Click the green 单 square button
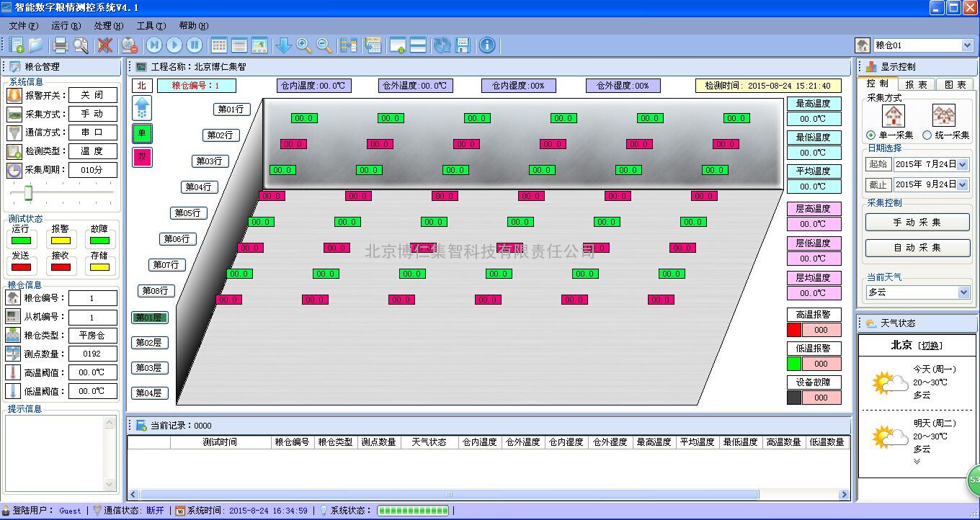Viewport: 980px width, 520px height. point(142,133)
